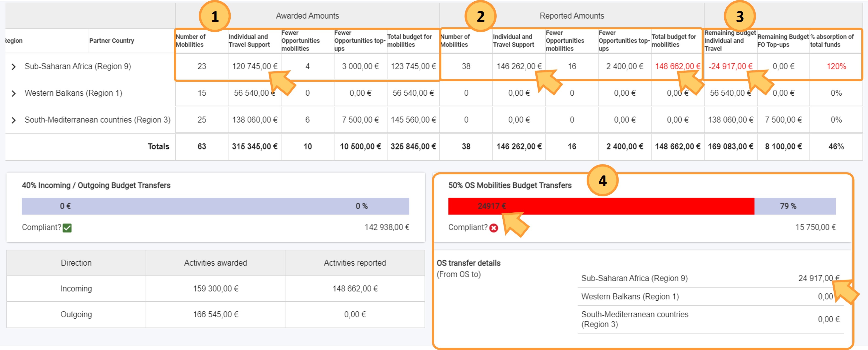Select the 8 100,00 € totals top-ups cell
The image size is (868, 350).
click(x=783, y=147)
